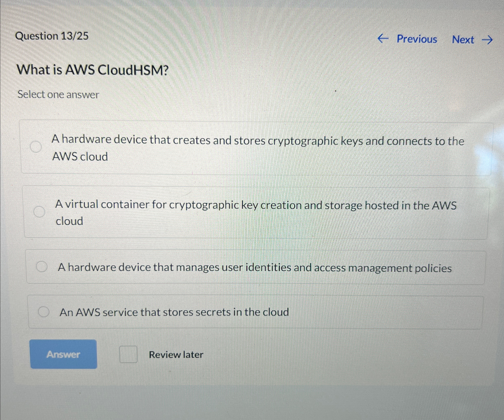Choose the virtual container for key creation answer
504x420 pixels.
240,211
